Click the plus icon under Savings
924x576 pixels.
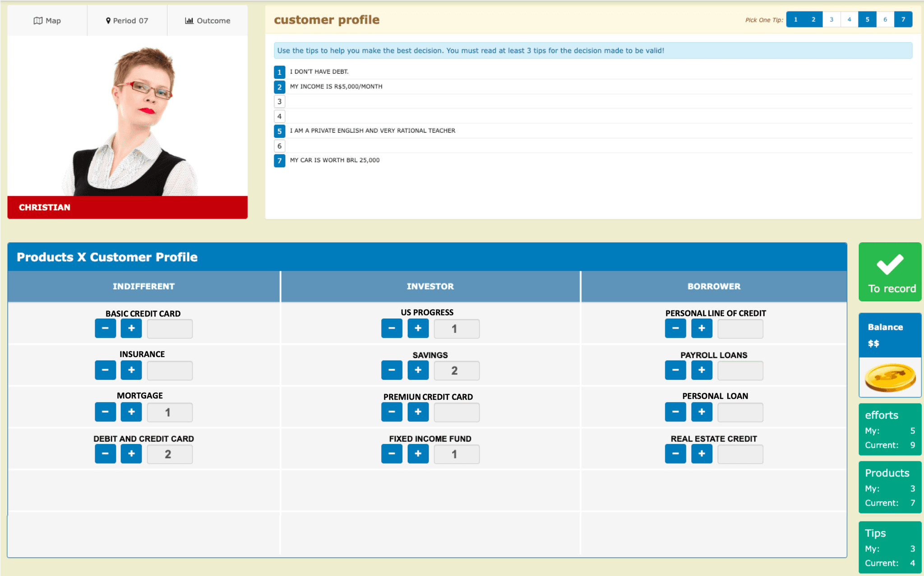pos(418,370)
